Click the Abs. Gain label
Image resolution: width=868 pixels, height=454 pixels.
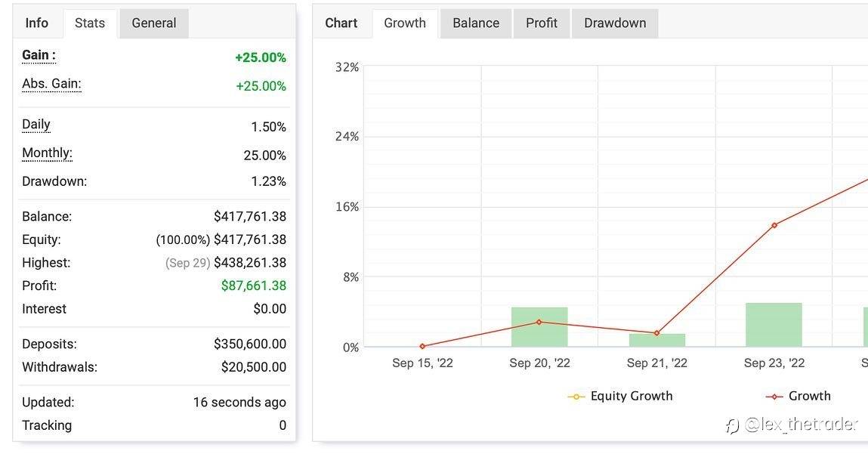pyautogui.click(x=51, y=85)
